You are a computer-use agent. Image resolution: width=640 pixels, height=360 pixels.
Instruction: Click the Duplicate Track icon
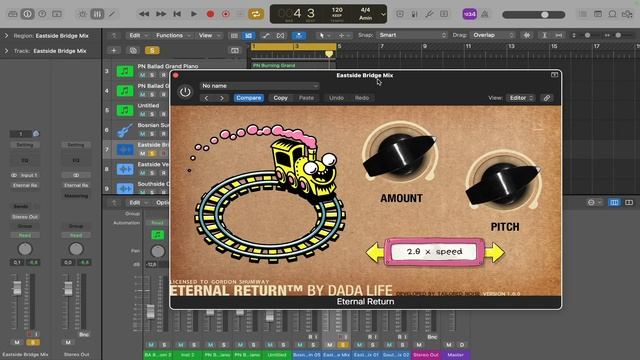(x=133, y=50)
